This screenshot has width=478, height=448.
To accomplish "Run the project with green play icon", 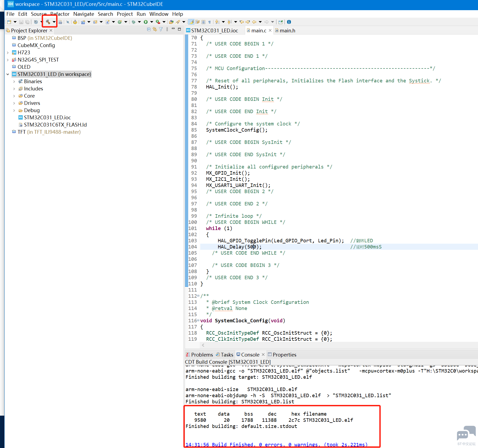I will [x=146, y=22].
